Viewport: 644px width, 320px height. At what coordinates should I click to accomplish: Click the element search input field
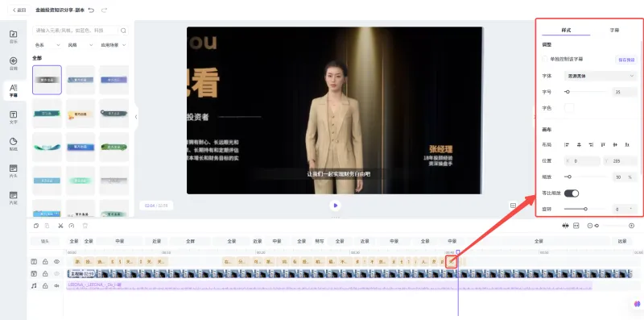(x=75, y=31)
